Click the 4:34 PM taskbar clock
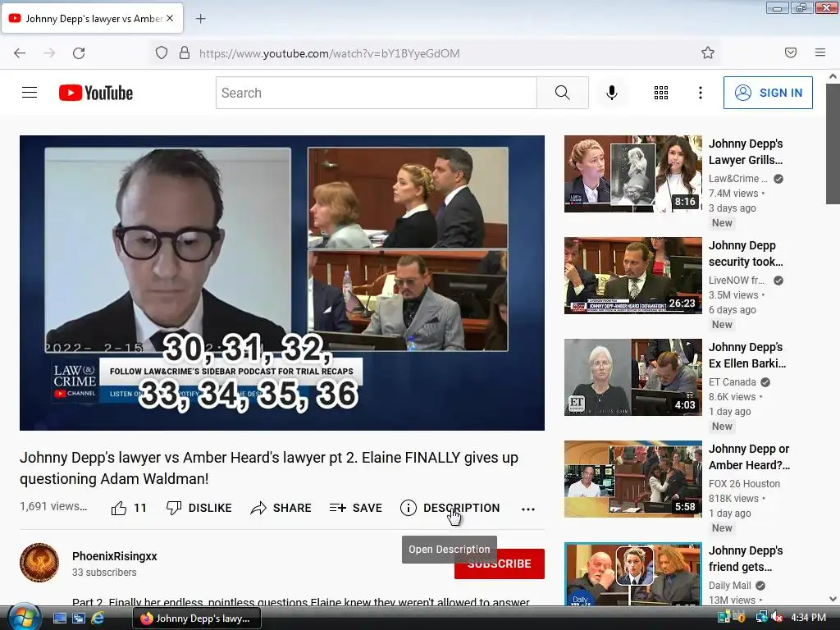 [808, 618]
